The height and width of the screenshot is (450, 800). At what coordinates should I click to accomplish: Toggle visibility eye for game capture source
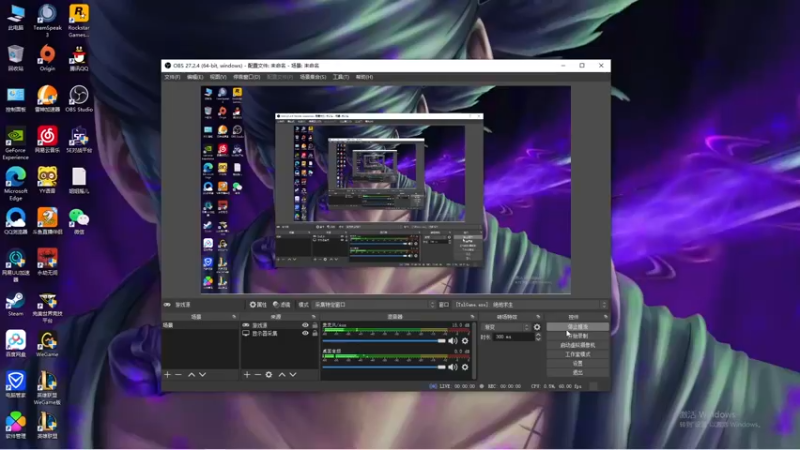coord(305,325)
